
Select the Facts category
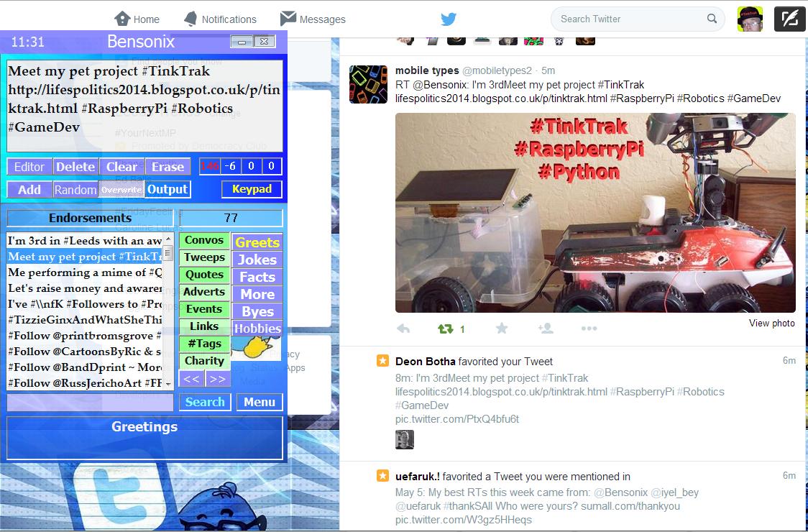click(257, 277)
